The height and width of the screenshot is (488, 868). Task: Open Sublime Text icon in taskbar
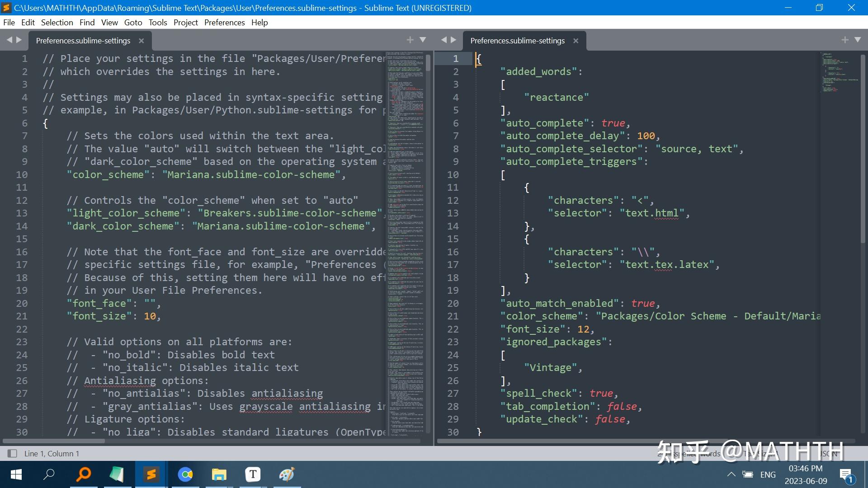click(151, 474)
